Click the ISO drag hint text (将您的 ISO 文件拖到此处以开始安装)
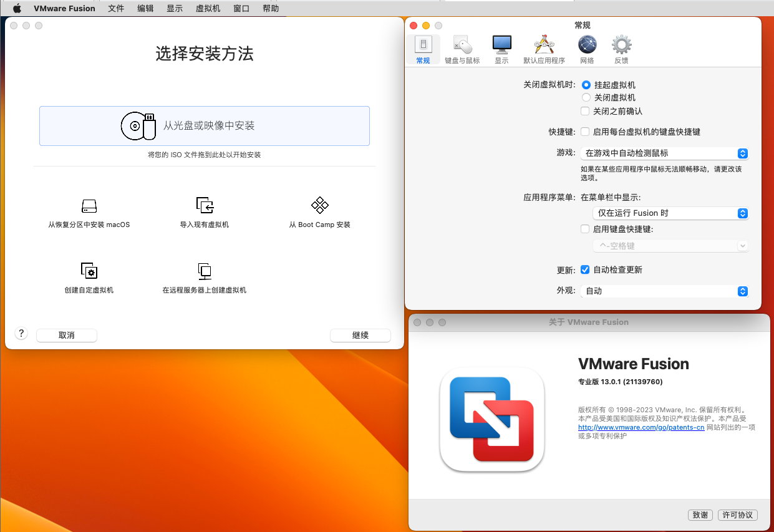The height and width of the screenshot is (532, 774). (x=204, y=155)
